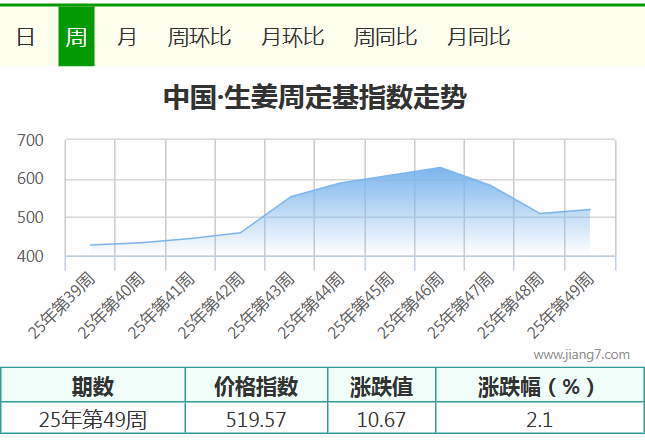Image resolution: width=645 pixels, height=440 pixels.
Task: Open the 月 tab
Action: point(127,37)
